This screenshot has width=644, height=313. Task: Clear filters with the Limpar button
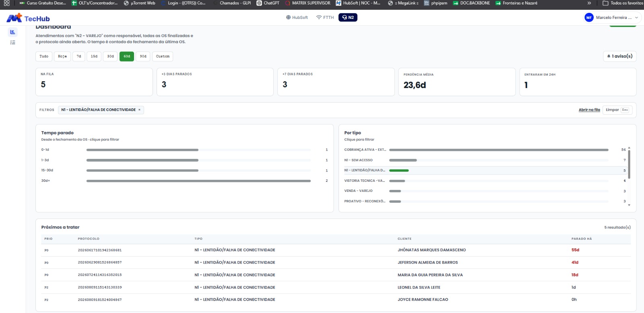pyautogui.click(x=617, y=110)
